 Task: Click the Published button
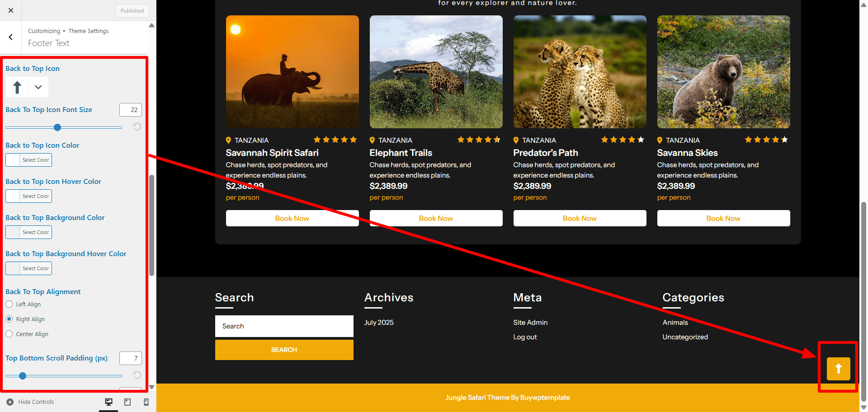(x=132, y=11)
